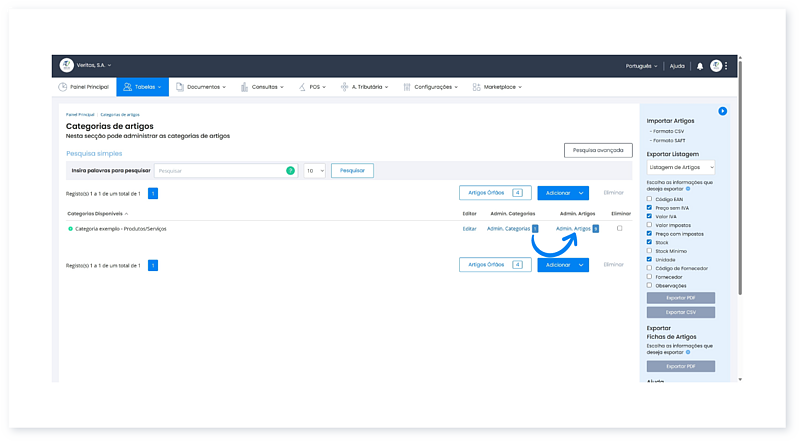
Task: Click the Veritas company logo icon
Action: point(66,65)
